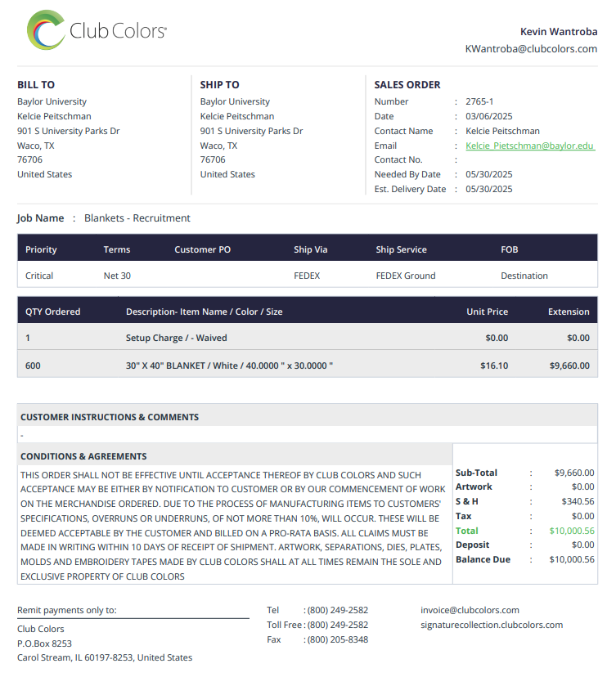616x695 pixels.
Task: Click the Customer PO column header
Action: (202, 249)
